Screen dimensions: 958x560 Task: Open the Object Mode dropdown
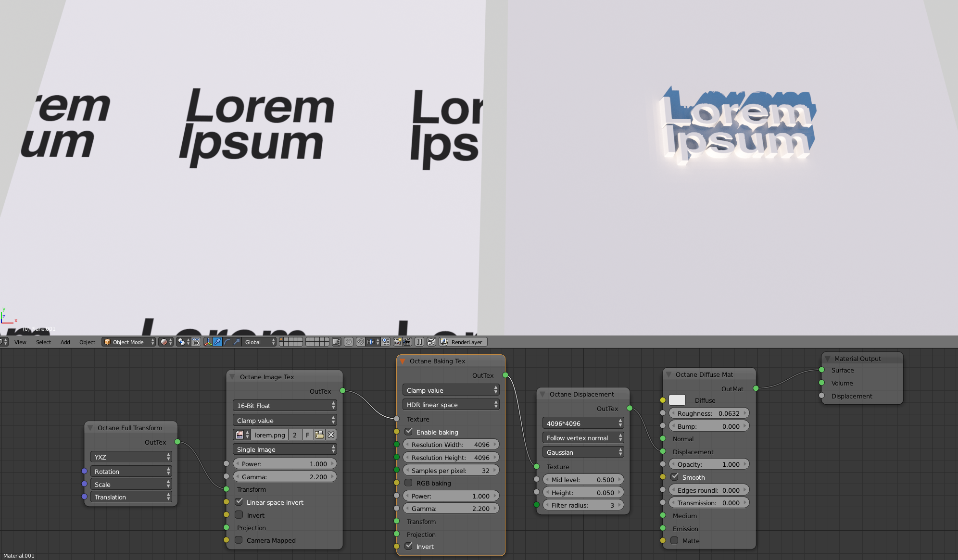pos(128,342)
